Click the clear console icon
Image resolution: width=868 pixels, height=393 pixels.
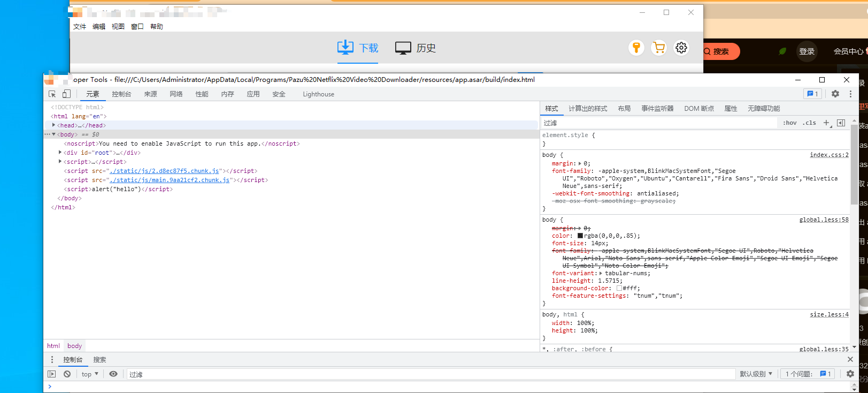click(67, 374)
